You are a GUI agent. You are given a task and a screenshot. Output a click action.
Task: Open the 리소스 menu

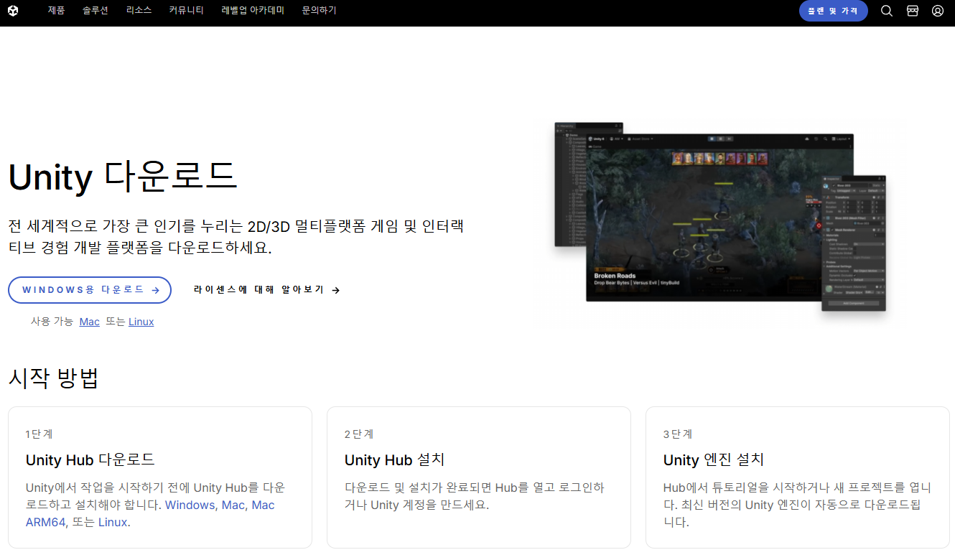(x=139, y=11)
